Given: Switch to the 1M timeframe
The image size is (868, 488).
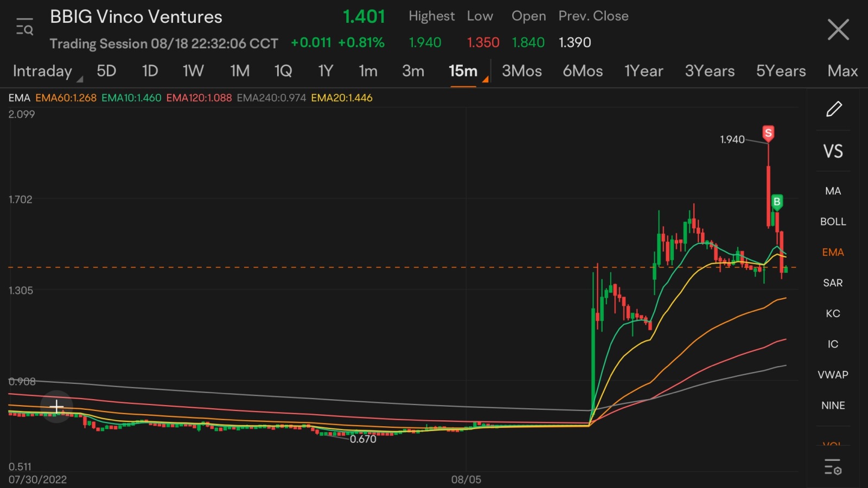Looking at the screenshot, I should [240, 71].
